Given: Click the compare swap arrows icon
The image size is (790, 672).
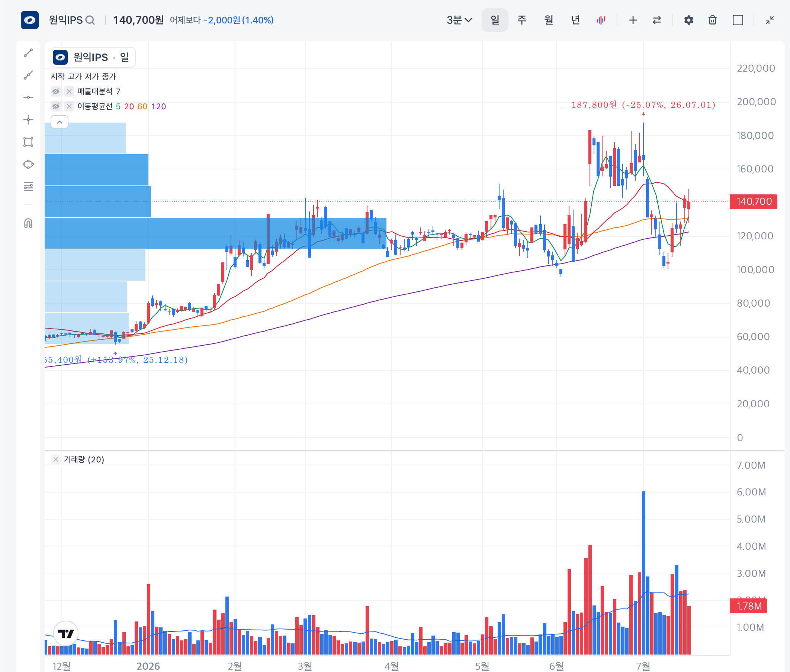Looking at the screenshot, I should 656,20.
